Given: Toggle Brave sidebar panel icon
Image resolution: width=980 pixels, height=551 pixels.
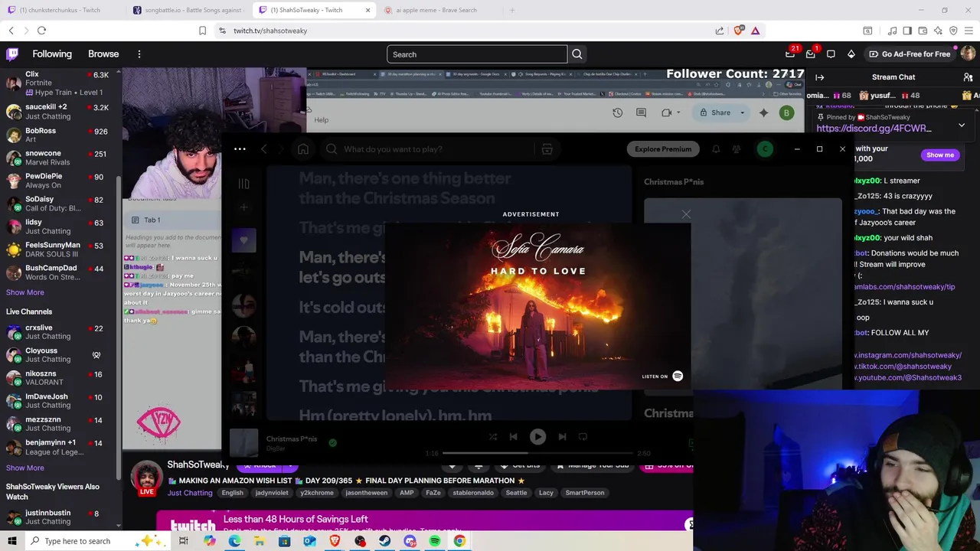Looking at the screenshot, I should tap(907, 31).
